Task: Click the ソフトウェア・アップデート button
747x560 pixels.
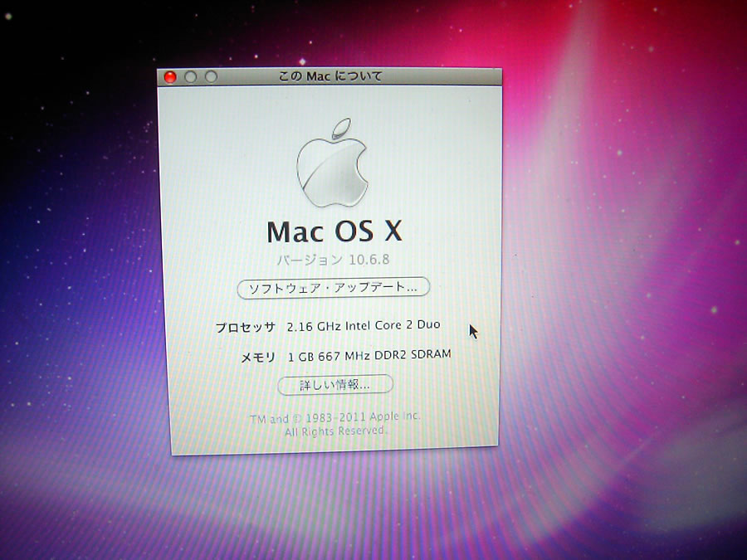Action: click(x=334, y=288)
